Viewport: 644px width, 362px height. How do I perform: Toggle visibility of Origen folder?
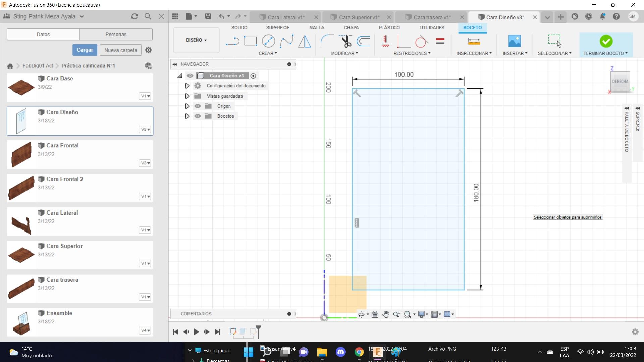point(198,106)
